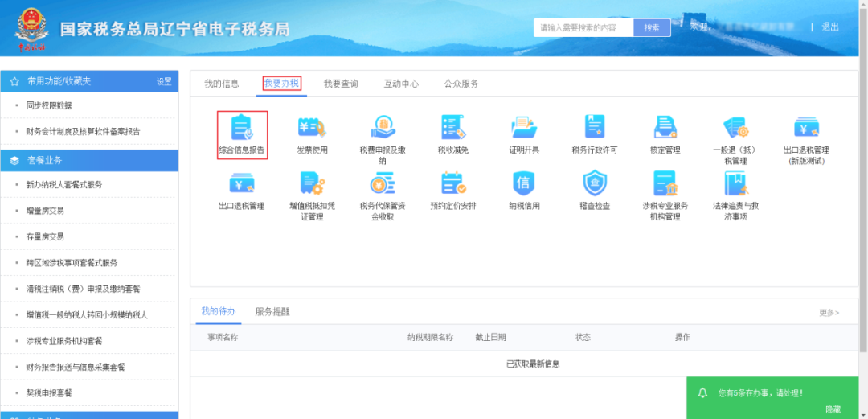
Task: Click 设置 in the favorites header
Action: coord(164,81)
